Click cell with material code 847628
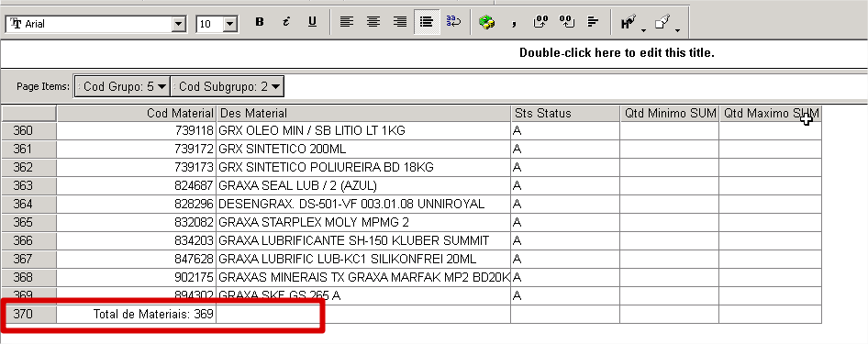The width and height of the screenshot is (868, 344). click(x=136, y=259)
